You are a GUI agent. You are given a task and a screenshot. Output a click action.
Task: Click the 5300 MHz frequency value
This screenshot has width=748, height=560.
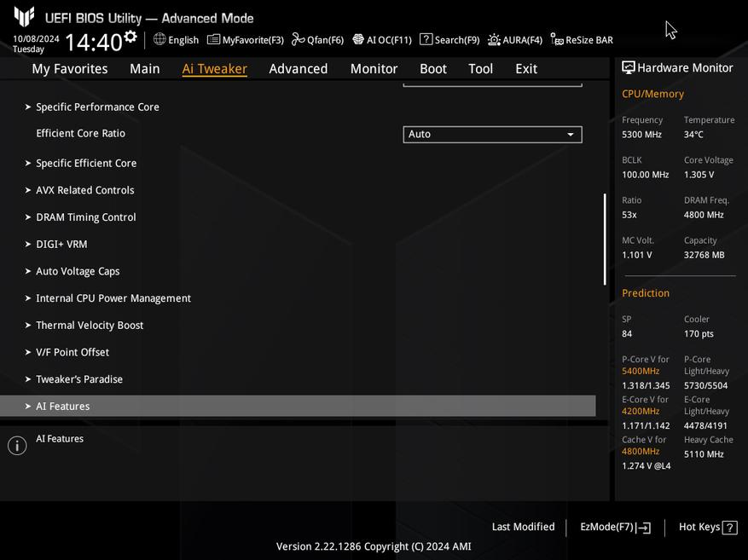pyautogui.click(x=641, y=135)
